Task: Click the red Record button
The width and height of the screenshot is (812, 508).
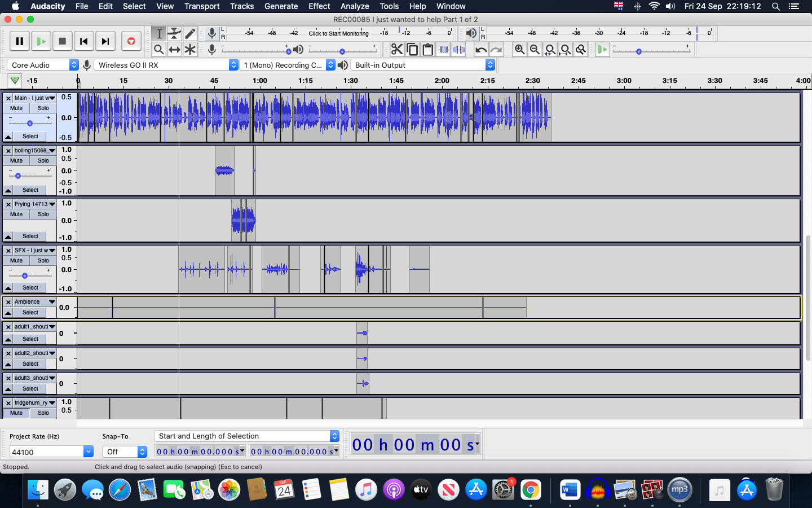Action: click(131, 41)
